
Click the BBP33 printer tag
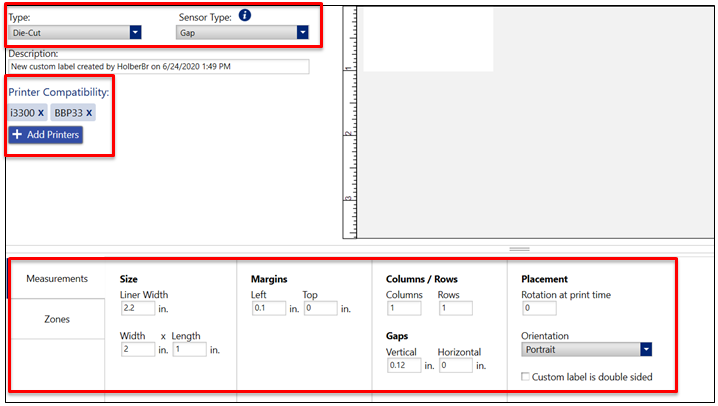pos(73,113)
